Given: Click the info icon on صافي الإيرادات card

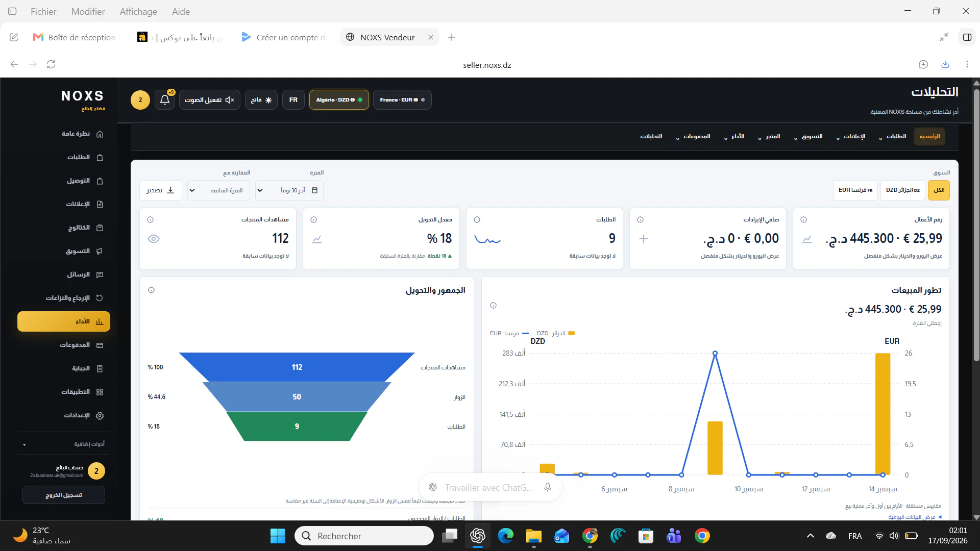Looking at the screenshot, I should [641, 220].
